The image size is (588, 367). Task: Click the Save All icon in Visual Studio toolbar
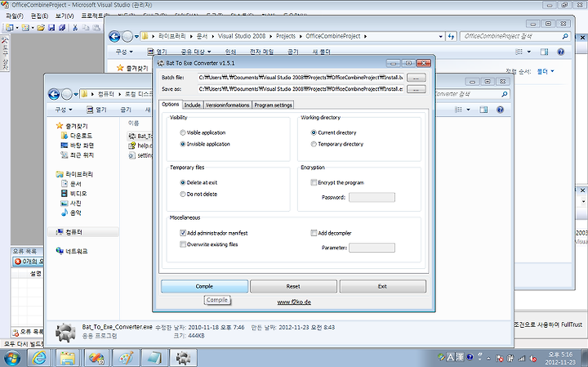(62, 28)
